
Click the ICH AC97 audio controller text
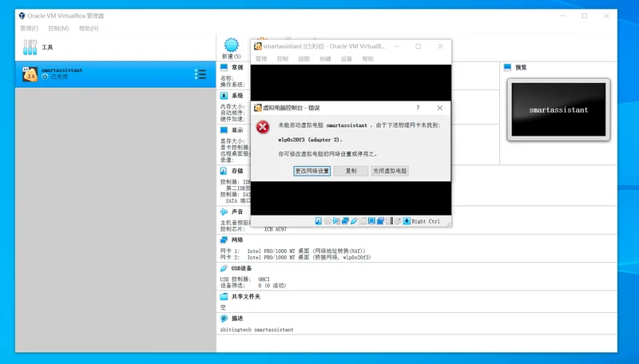[x=275, y=229]
